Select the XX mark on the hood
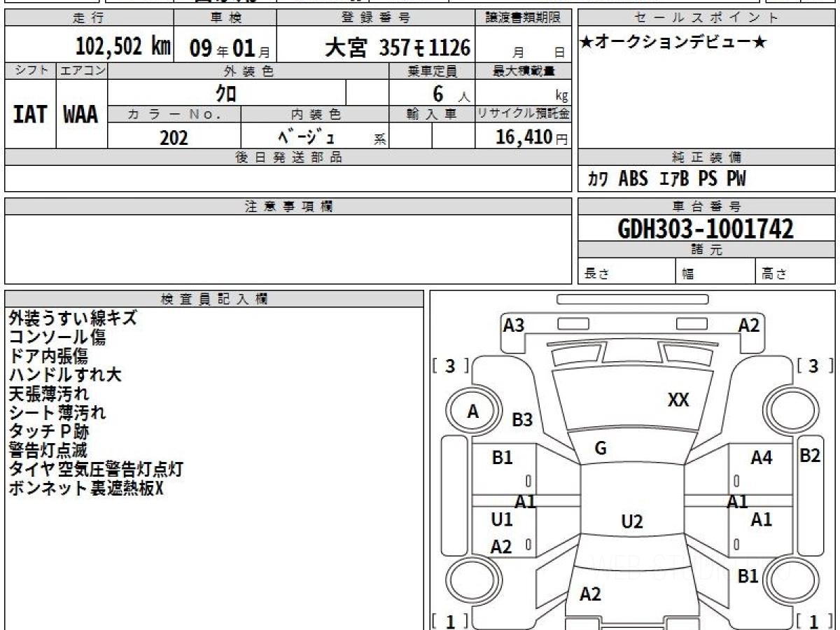 tap(678, 400)
